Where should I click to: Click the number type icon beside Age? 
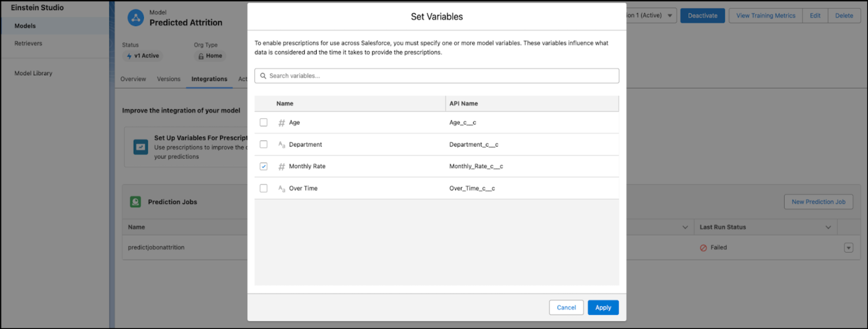coord(281,122)
